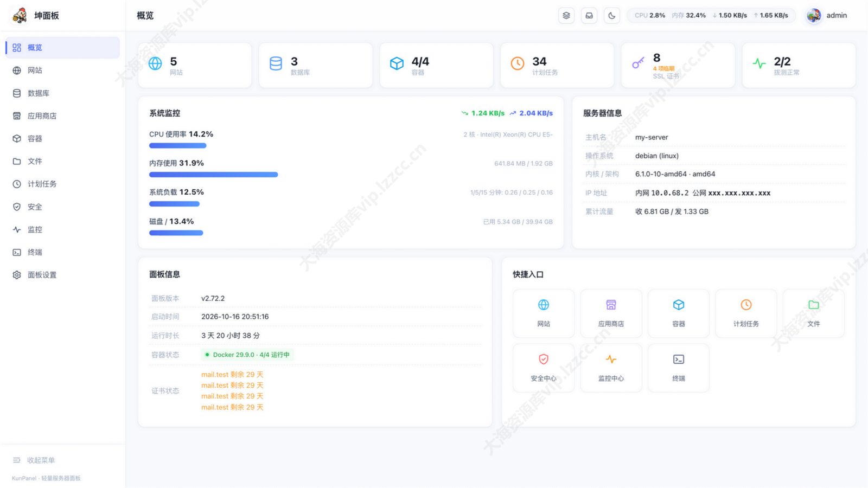This screenshot has width=868, height=488.
Task: Click the 计划任务 sidebar clock icon
Action: [x=17, y=184]
